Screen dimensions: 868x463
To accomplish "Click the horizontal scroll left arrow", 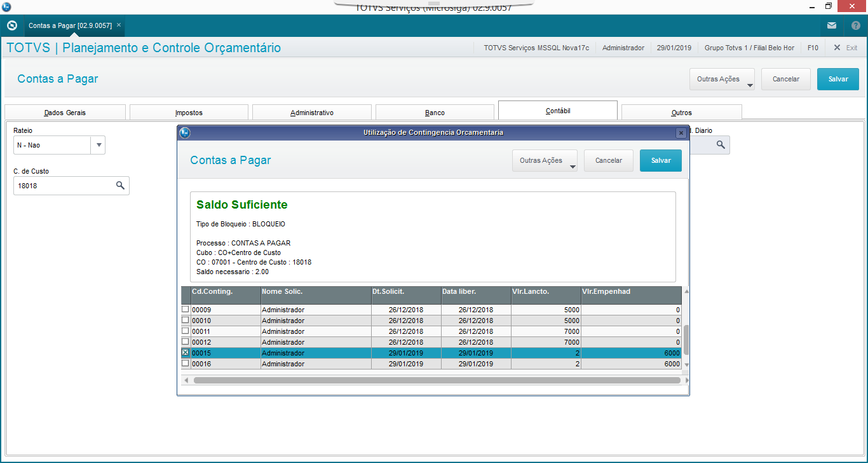I will point(186,380).
